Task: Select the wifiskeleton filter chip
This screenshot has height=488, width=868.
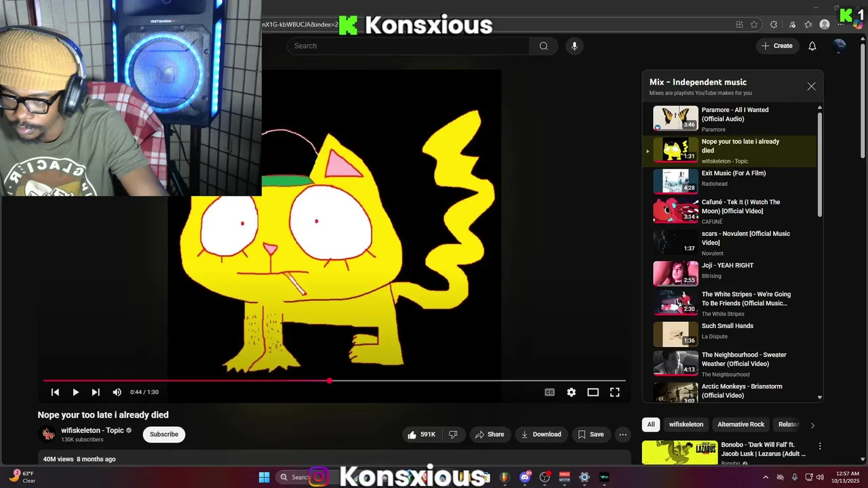Action: point(686,425)
